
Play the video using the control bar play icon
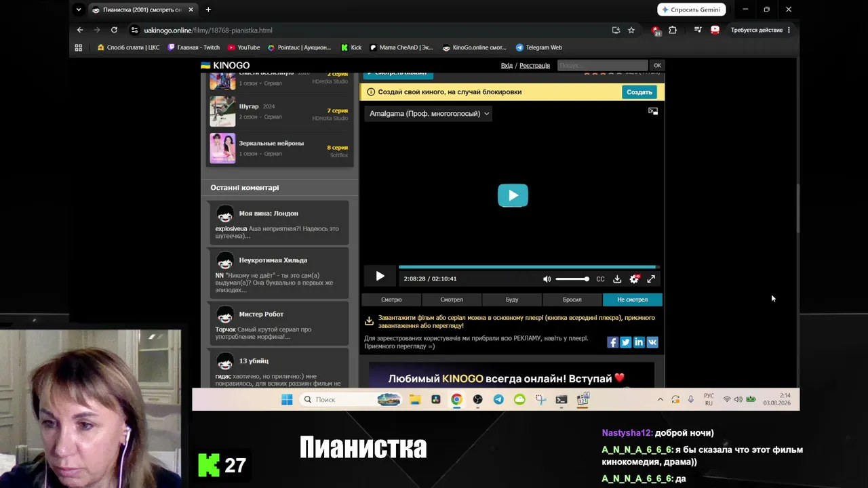coord(380,277)
